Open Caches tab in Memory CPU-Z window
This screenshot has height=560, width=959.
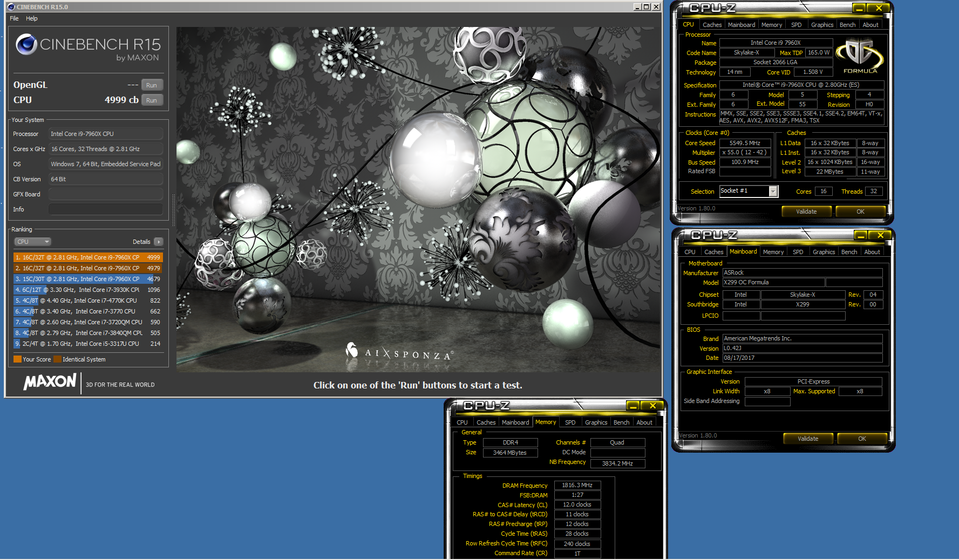click(x=486, y=422)
